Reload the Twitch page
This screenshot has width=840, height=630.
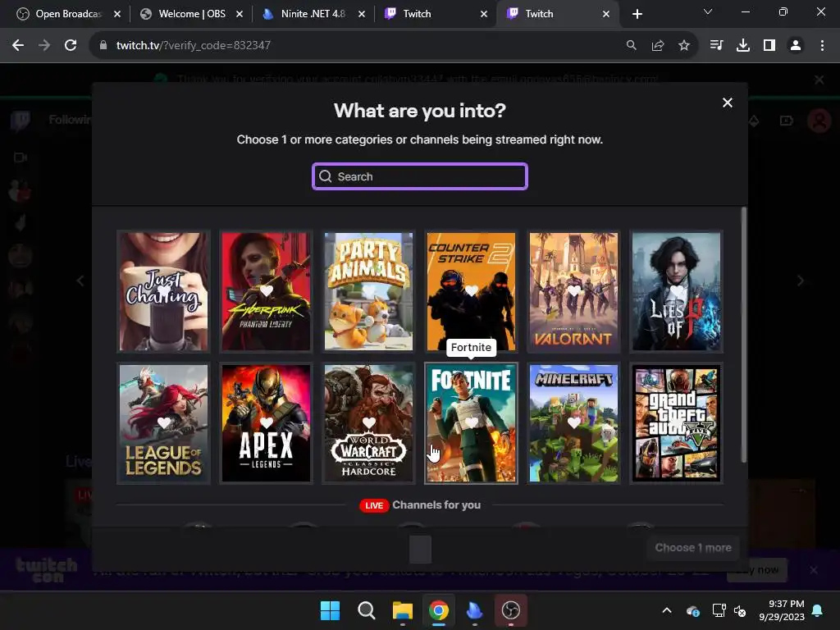tap(71, 46)
